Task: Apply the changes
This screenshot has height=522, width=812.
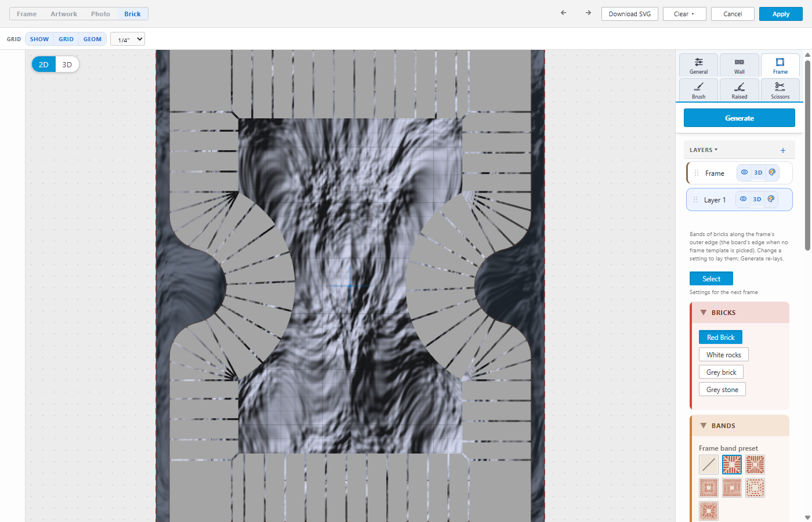Action: pyautogui.click(x=781, y=14)
